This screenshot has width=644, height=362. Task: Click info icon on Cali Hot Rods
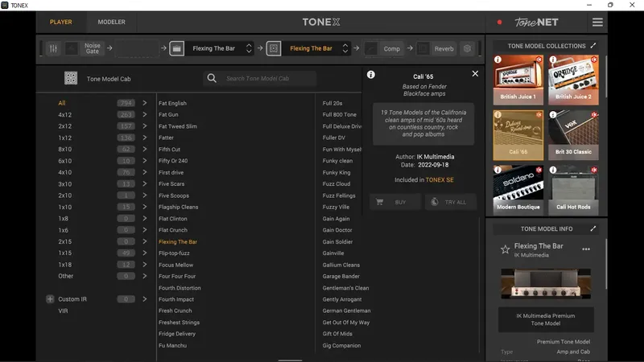[553, 170]
